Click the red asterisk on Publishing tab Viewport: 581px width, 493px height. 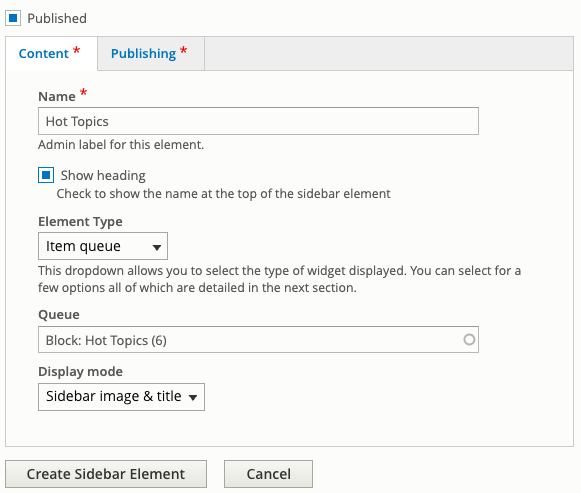(x=183, y=50)
